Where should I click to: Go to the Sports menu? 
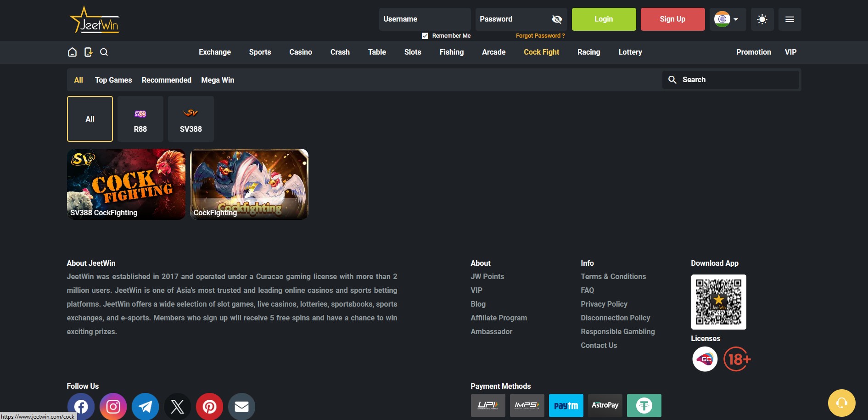pos(260,52)
